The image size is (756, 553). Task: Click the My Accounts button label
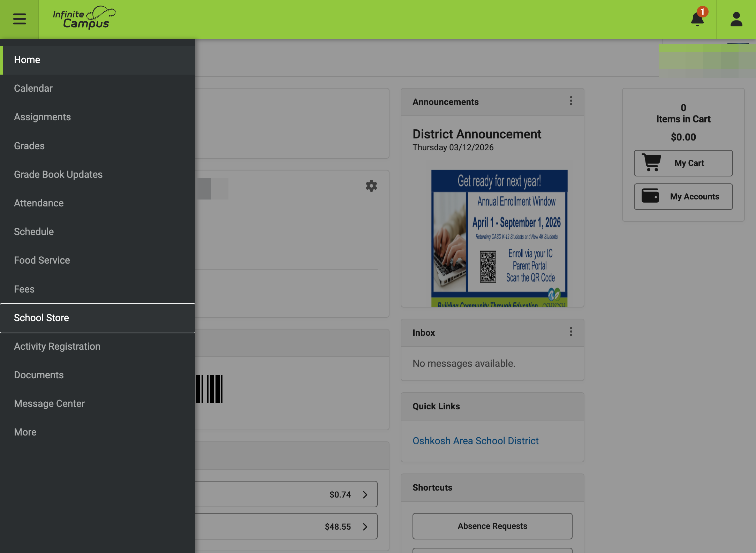pos(695,197)
